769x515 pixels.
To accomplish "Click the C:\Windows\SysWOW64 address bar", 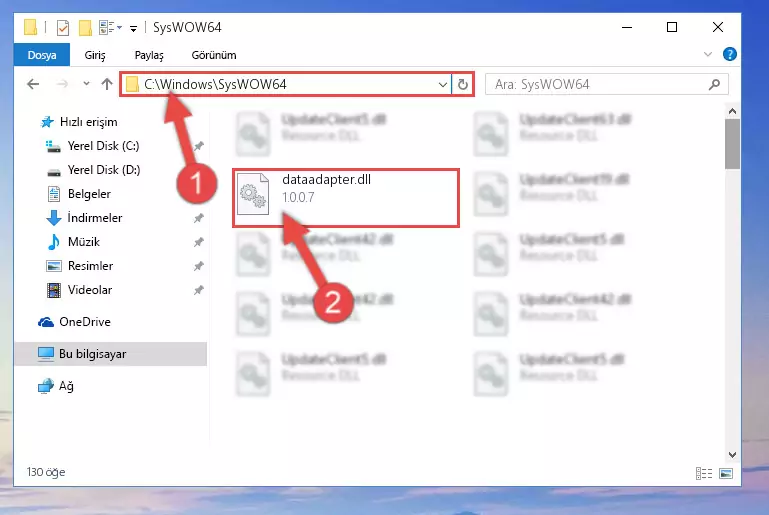I will (286, 84).
